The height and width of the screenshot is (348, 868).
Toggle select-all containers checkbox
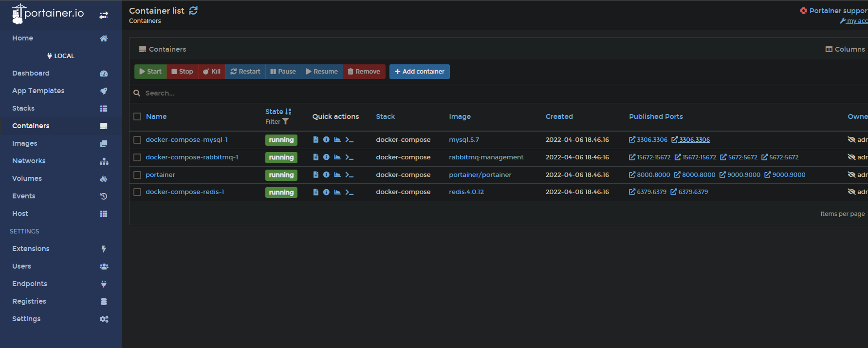pos(137,116)
